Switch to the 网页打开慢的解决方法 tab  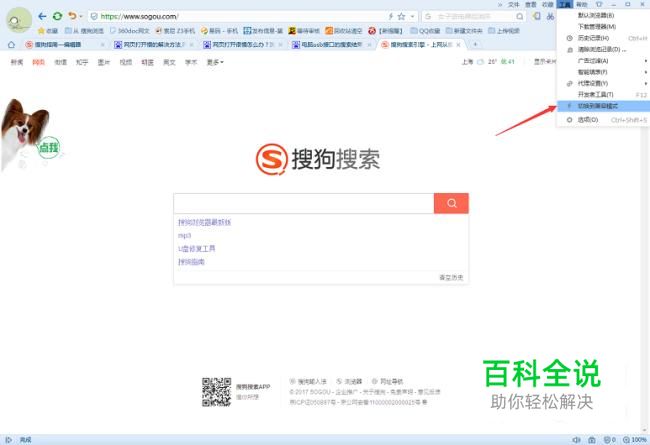tap(151, 45)
